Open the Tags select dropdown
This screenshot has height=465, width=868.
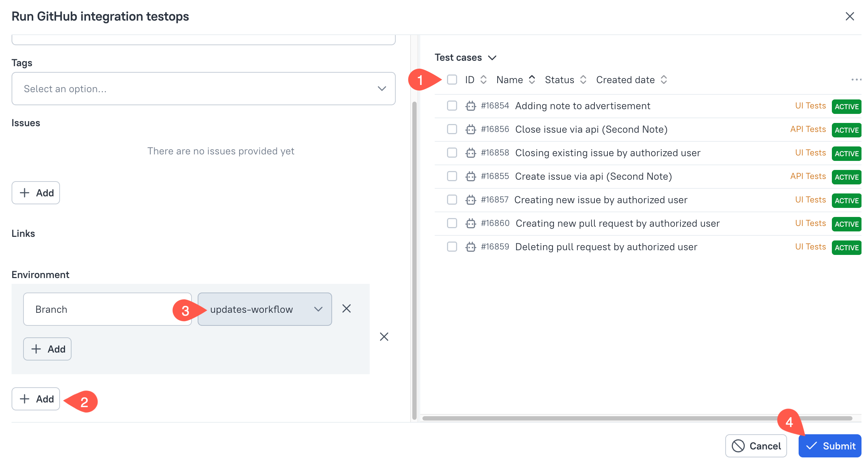203,89
